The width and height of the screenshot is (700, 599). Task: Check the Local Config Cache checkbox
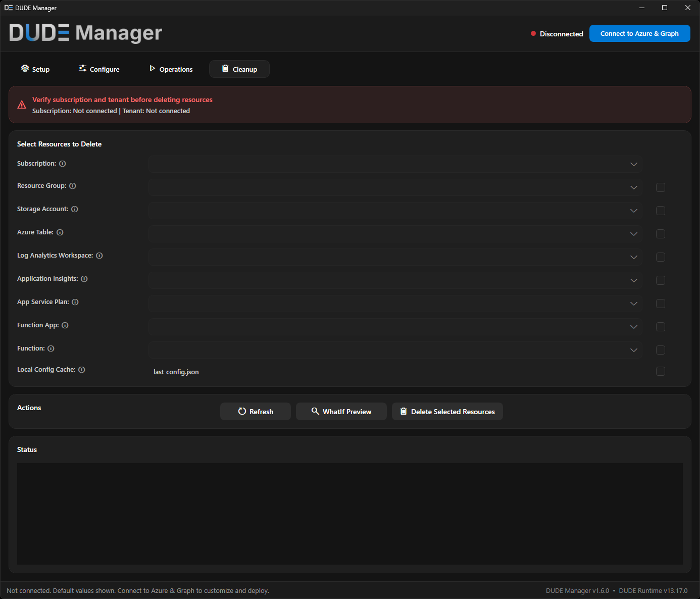661,371
